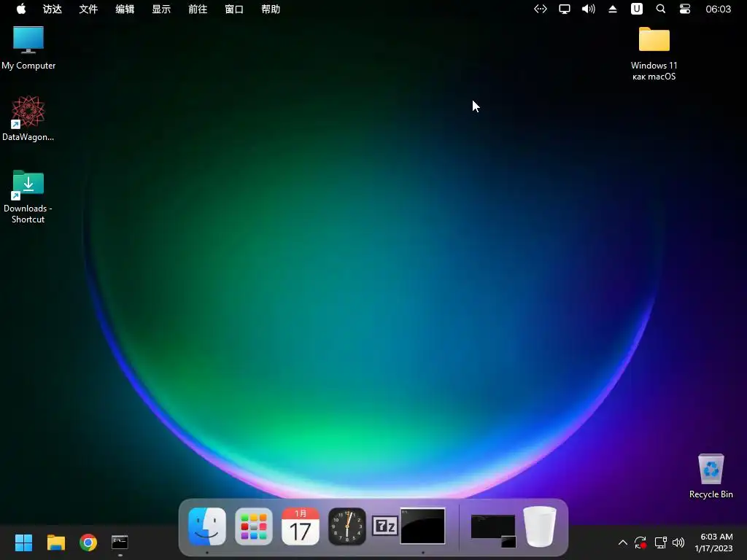Open the Trash can in the dock
Viewport: 747px width, 560px height.
coord(540,526)
